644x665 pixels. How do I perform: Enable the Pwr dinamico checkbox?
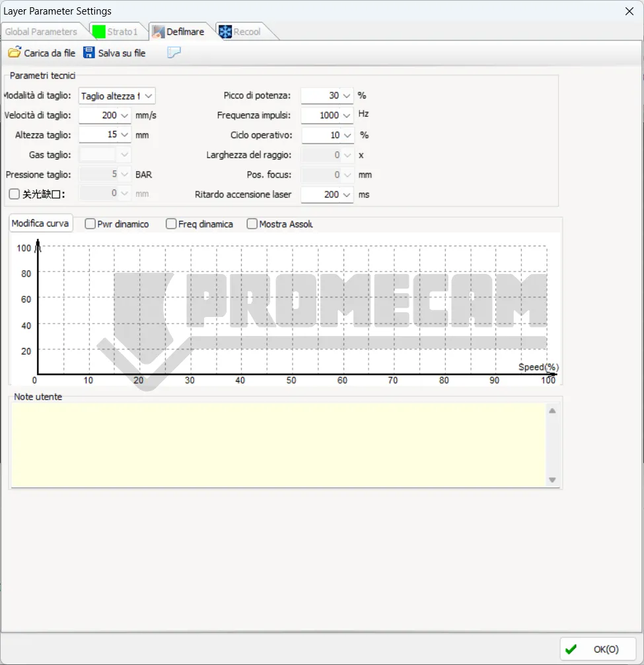[x=90, y=224]
